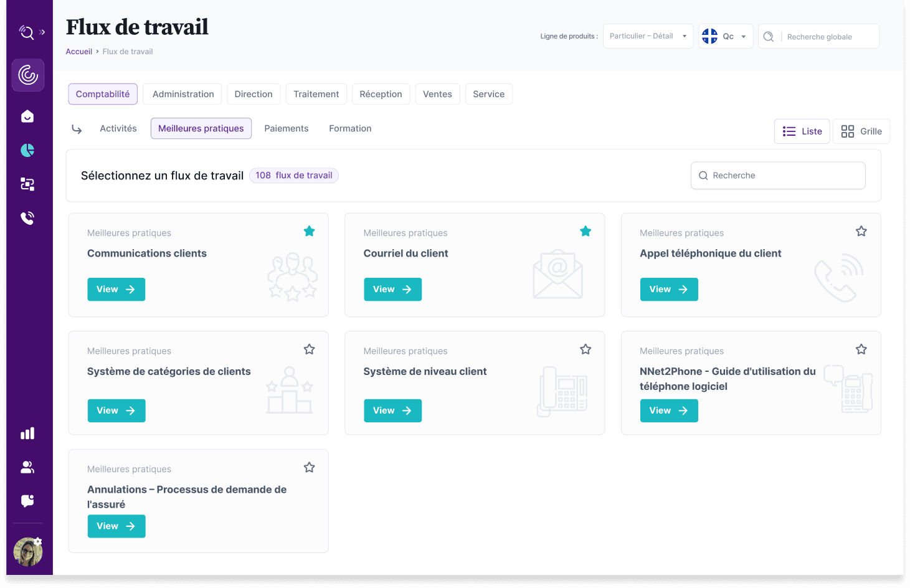
Task: Unfavorite the Communications clients card star
Action: coord(309,232)
